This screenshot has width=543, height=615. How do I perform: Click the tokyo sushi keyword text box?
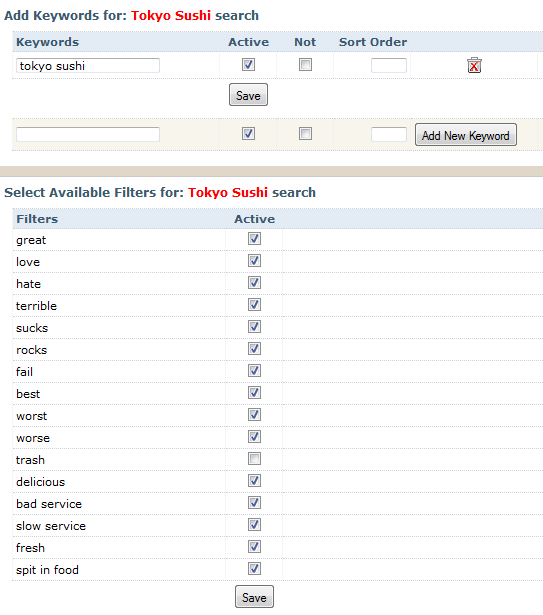(x=88, y=66)
